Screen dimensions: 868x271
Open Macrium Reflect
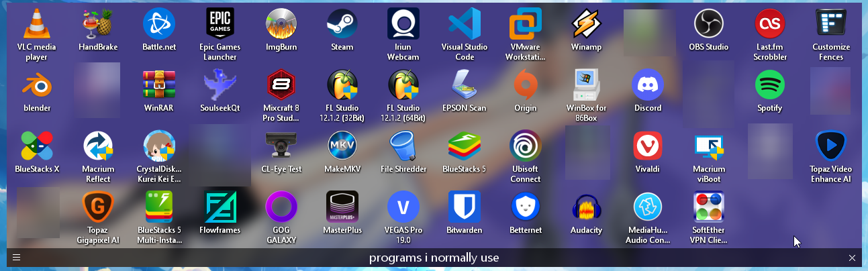pyautogui.click(x=98, y=147)
